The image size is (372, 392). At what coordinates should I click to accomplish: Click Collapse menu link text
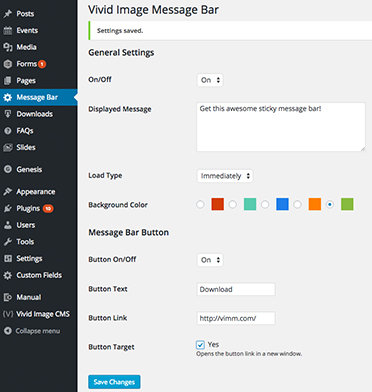coord(38,331)
